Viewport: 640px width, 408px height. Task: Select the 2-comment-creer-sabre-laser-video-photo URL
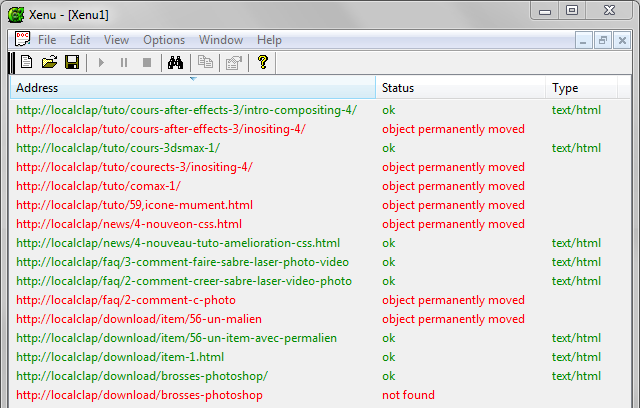click(184, 281)
